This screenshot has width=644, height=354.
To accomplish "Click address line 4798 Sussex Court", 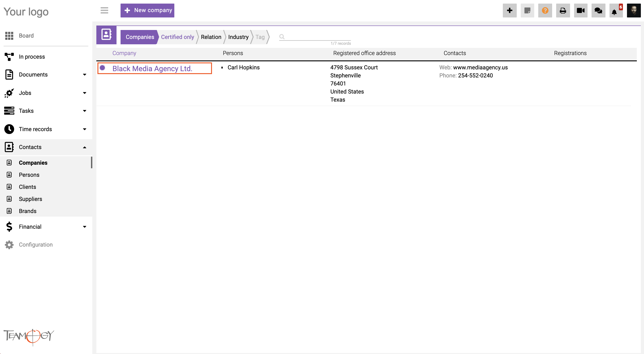I will point(354,67).
